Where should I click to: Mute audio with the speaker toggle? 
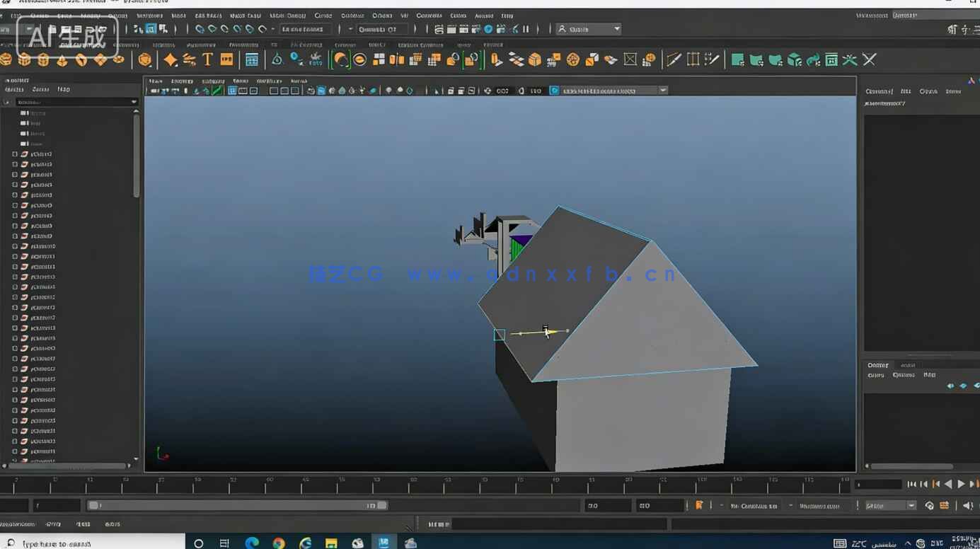tap(967, 505)
